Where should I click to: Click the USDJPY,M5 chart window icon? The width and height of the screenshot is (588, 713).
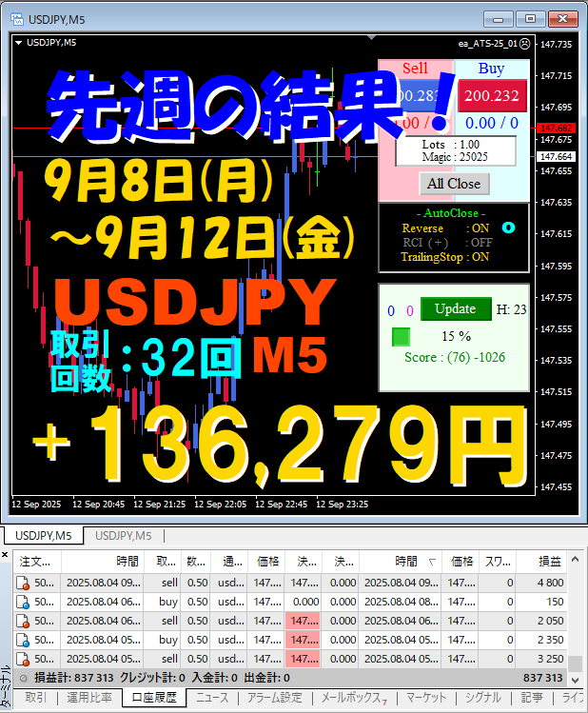(17, 19)
